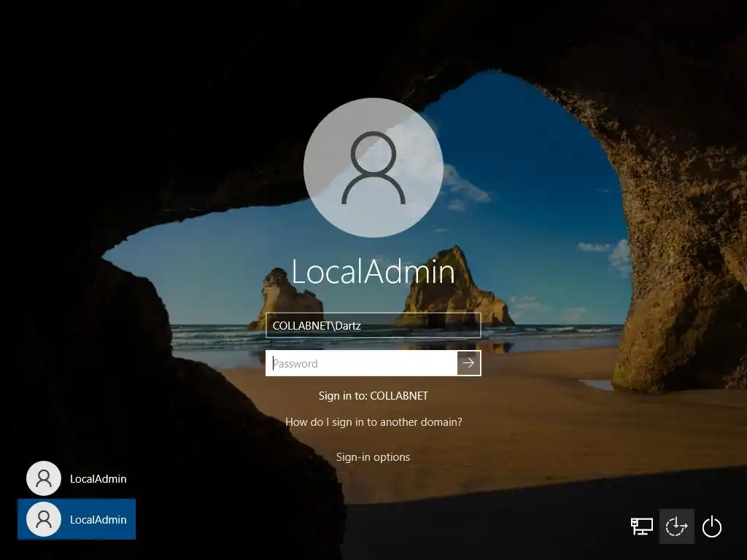Select the non-highlighted LocalAdmin account tile

pyautogui.click(x=77, y=478)
